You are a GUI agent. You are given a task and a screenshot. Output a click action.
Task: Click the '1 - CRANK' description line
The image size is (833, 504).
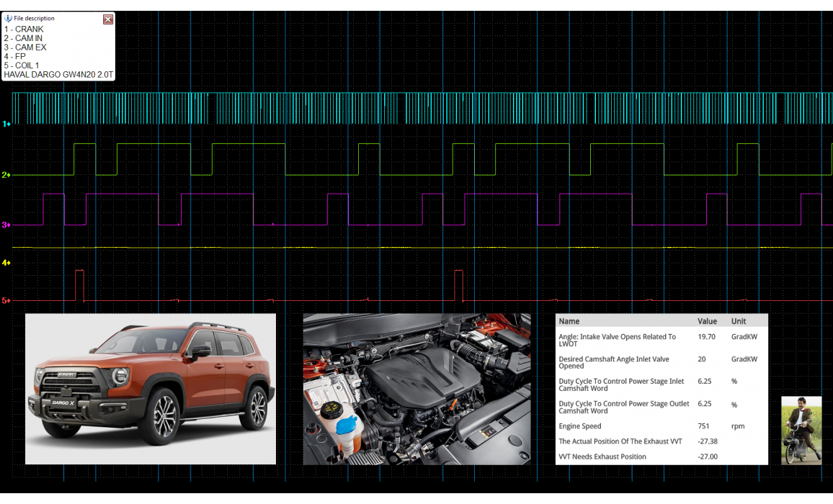coord(24,30)
